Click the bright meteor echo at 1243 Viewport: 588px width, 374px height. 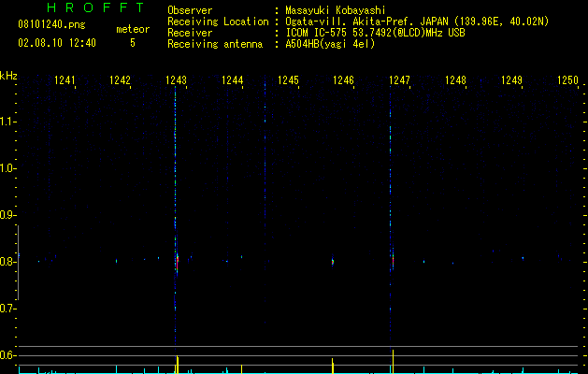(x=177, y=262)
